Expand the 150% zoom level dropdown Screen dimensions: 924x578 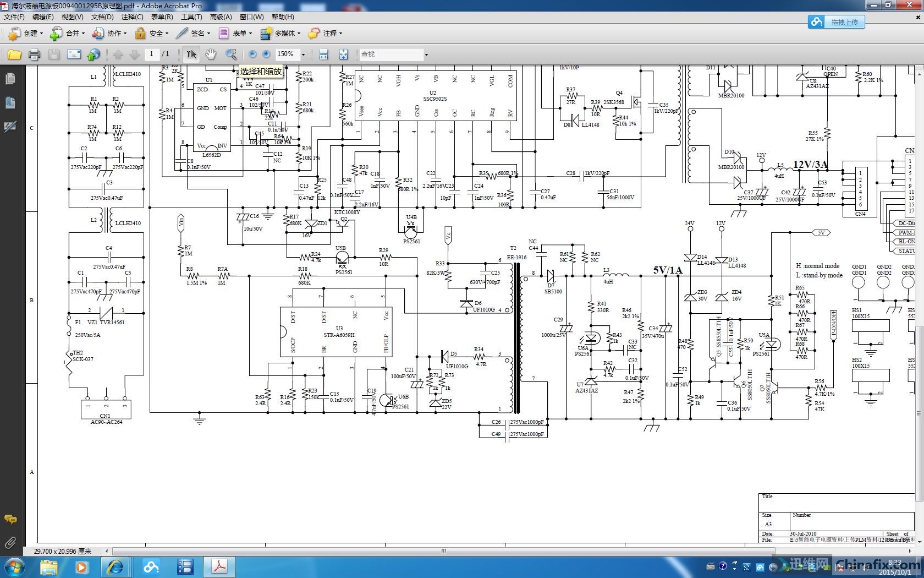click(x=303, y=54)
